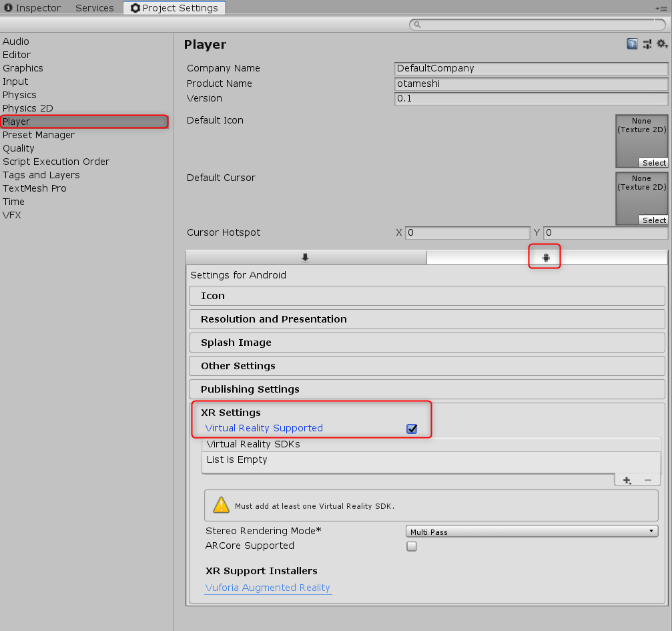Open Audio settings category
Image resolution: width=672 pixels, height=631 pixels.
85,41
